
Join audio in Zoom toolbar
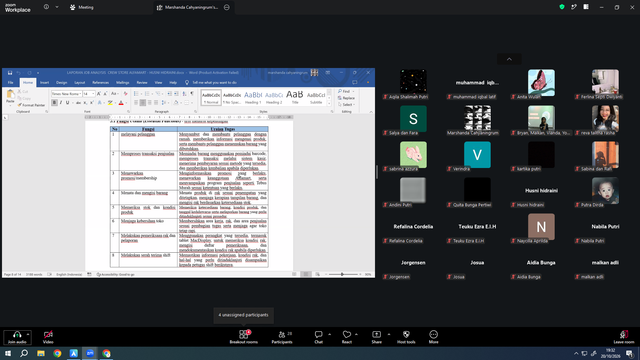tap(17, 337)
